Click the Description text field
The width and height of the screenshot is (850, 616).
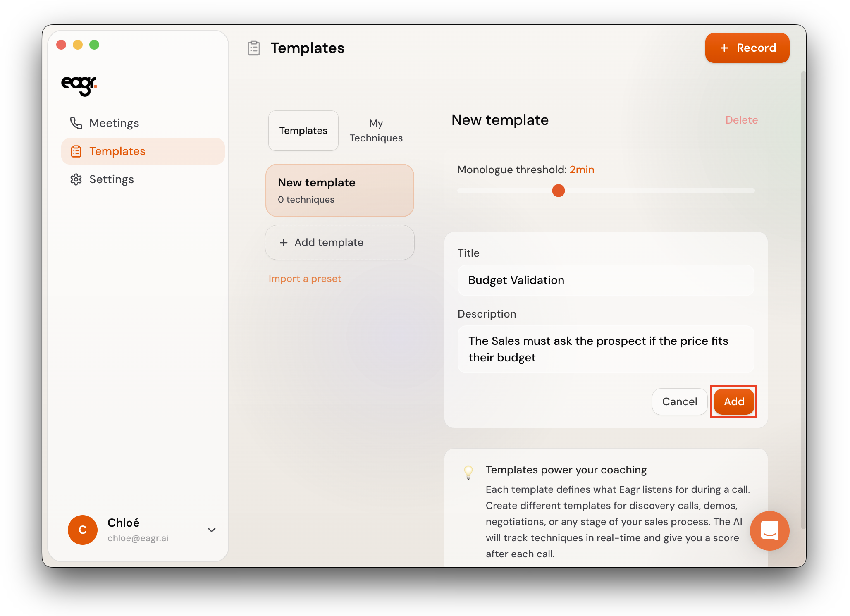click(x=606, y=349)
